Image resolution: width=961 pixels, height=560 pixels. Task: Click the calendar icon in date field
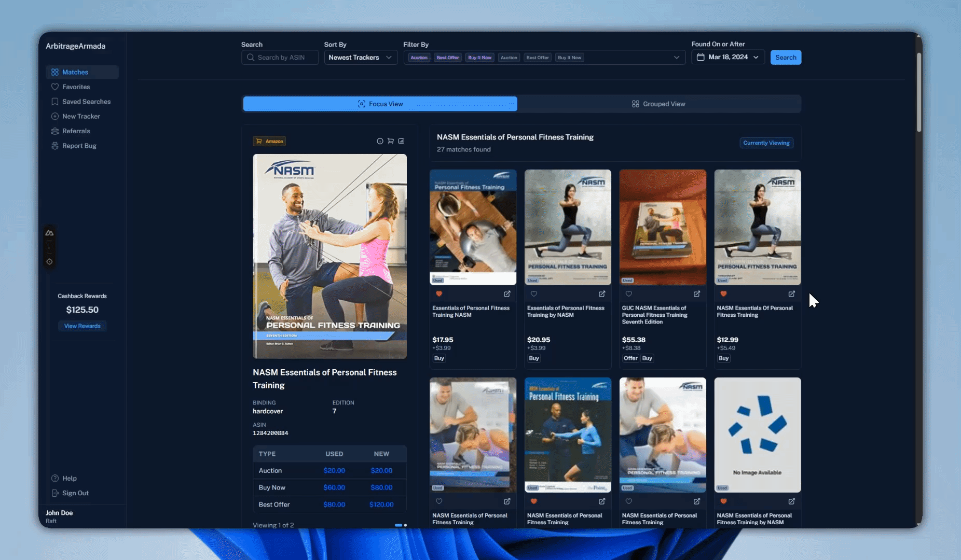(701, 57)
